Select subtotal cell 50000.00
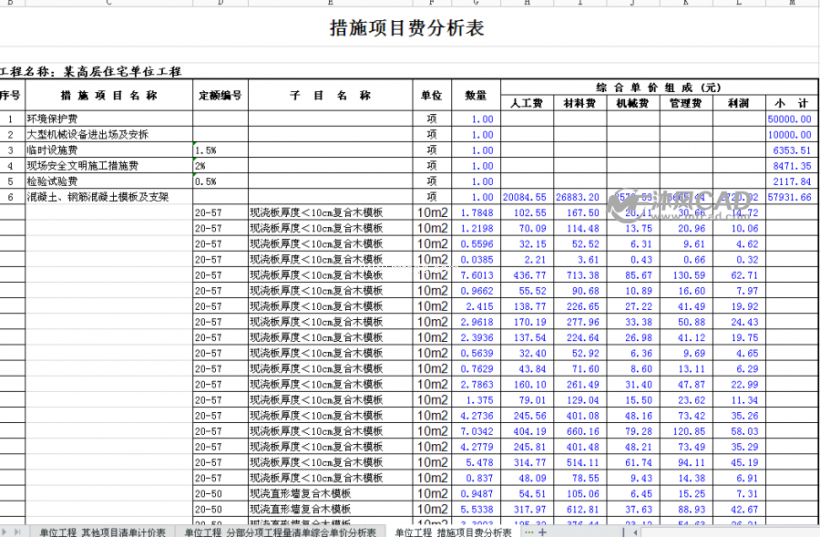 pyautogui.click(x=792, y=119)
